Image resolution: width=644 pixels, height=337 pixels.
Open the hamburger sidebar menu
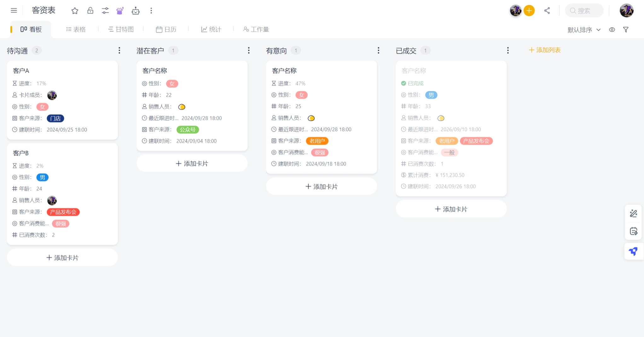(14, 10)
